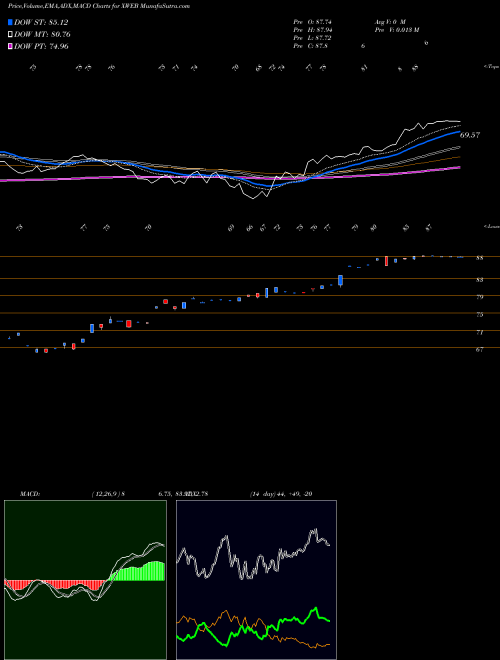
Task: Click the blue DOW ST legend swatch
Action: coord(11,22)
